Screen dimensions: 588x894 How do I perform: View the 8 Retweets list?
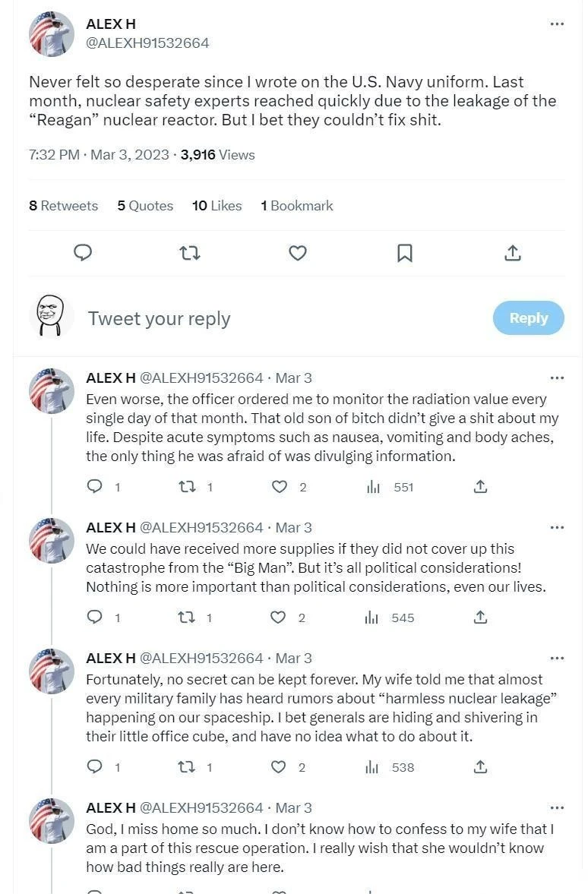[x=63, y=206]
